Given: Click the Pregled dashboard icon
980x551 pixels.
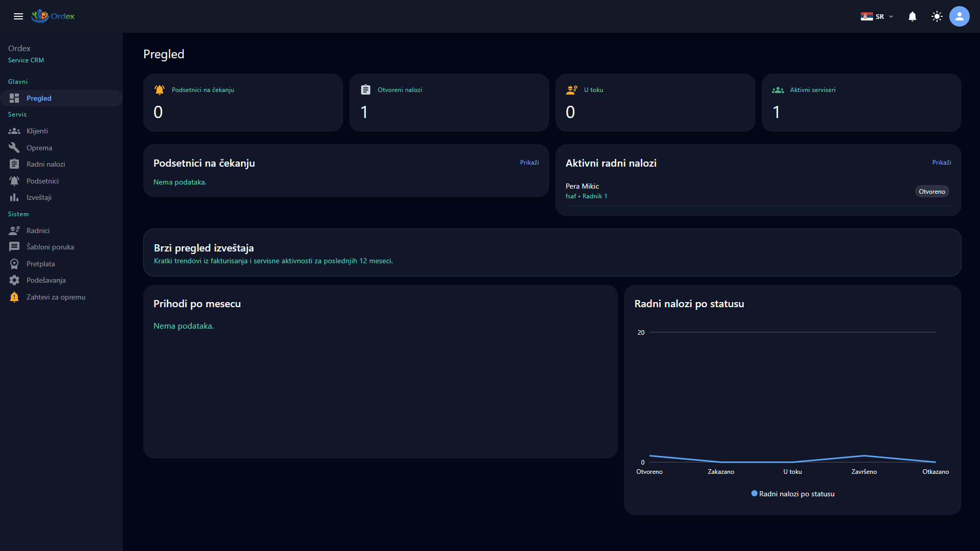Looking at the screenshot, I should (14, 98).
